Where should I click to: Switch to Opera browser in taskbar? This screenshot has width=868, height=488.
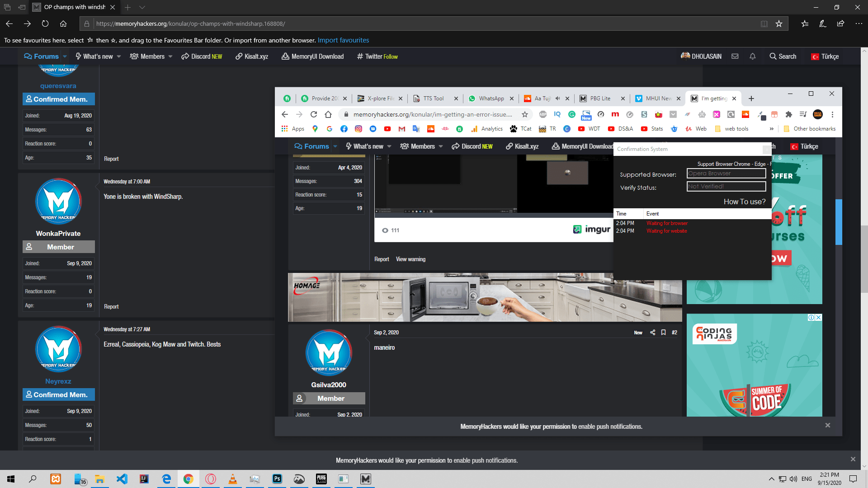[211, 479]
